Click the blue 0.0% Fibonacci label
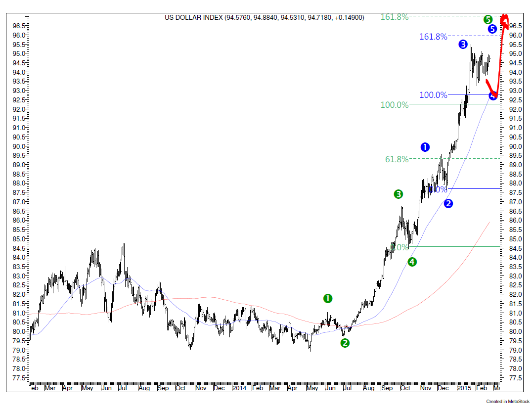This screenshot has height=412, width=532. 439,189
